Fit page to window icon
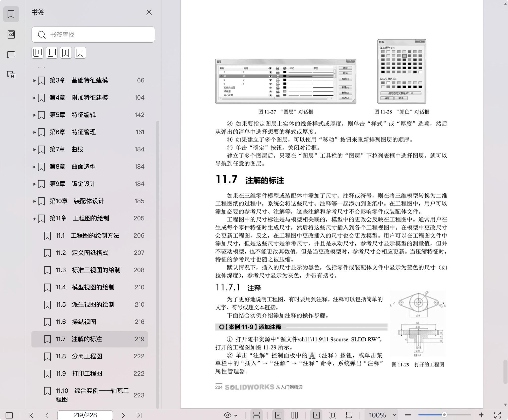The height and width of the screenshot is (420, 508). click(333, 415)
